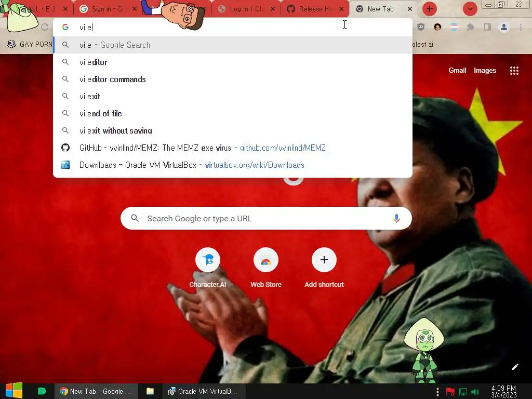Focus the 'Search Google or type a URL' box
Screen dimensions: 532x399
[x=266, y=218]
